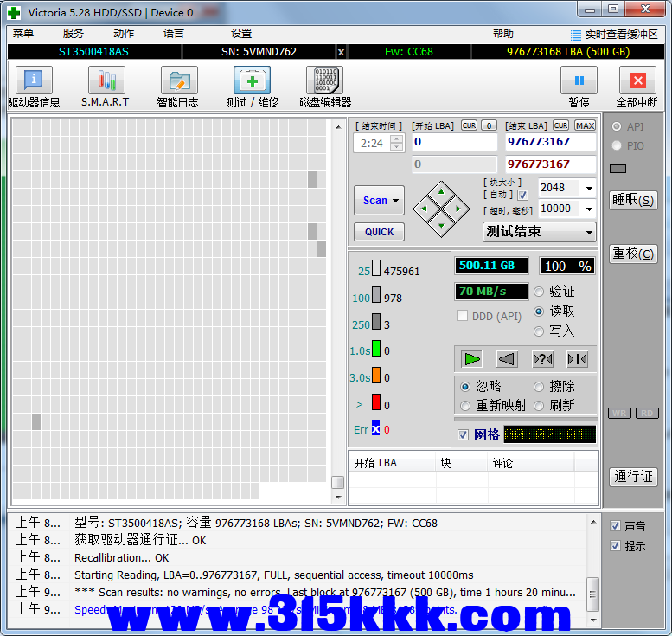The width and height of the screenshot is (672, 636).
Task: Click the CUR button next to end LBA
Action: 560,125
